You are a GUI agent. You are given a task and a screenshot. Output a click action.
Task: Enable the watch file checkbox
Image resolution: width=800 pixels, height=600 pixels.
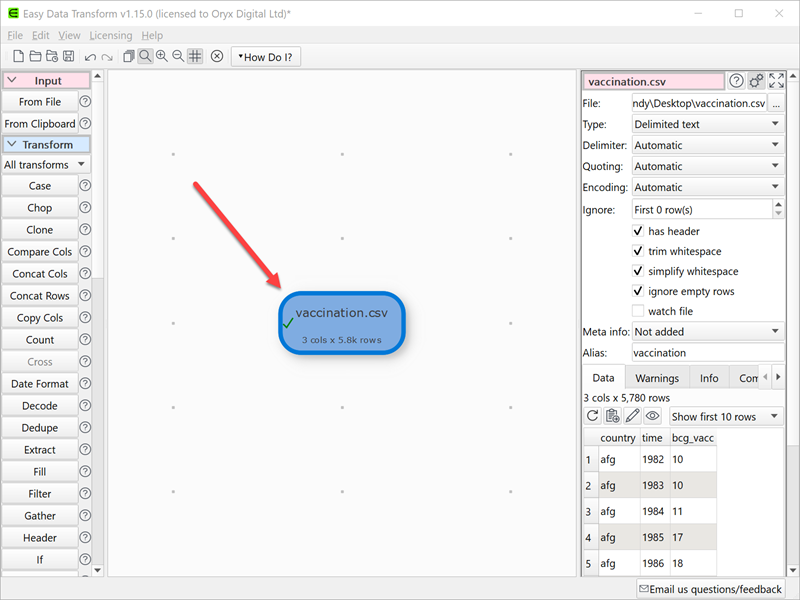(637, 311)
